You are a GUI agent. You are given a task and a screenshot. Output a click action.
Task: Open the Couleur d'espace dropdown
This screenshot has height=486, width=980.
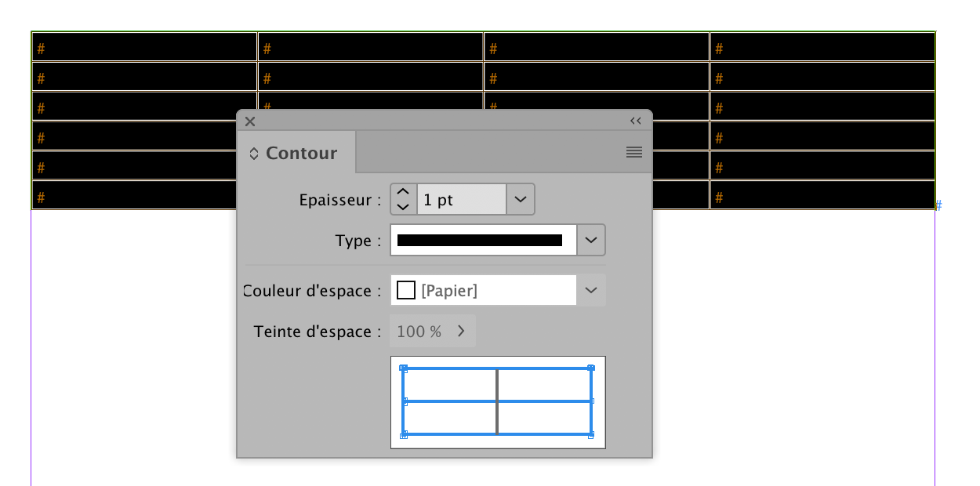(590, 290)
